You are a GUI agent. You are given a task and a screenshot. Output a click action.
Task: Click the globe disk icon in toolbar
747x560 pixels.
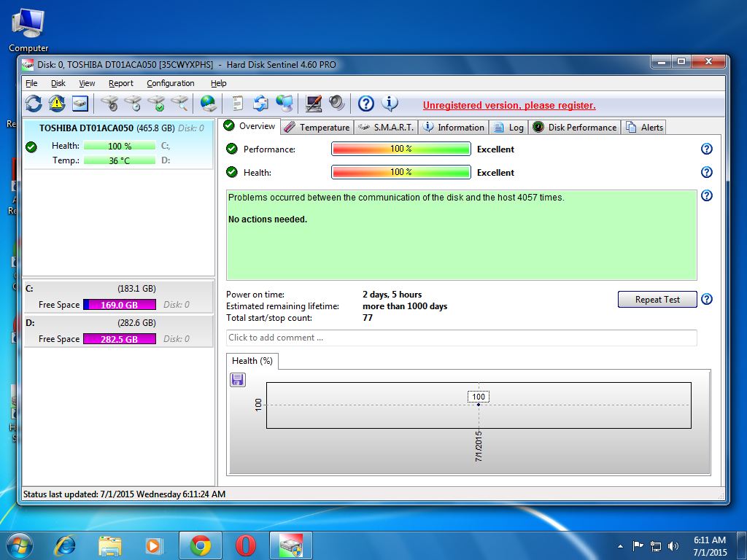click(208, 104)
